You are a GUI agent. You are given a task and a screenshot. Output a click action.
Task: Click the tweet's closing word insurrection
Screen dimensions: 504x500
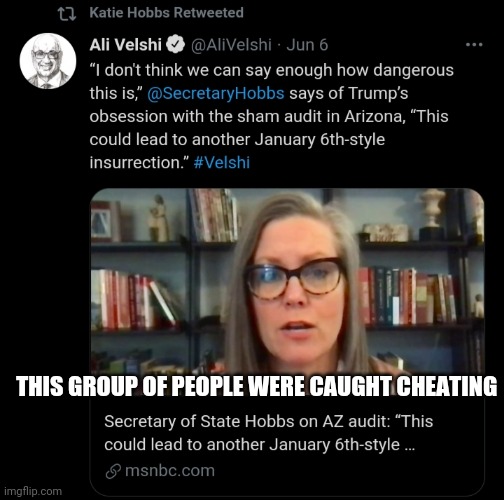[x=139, y=163]
